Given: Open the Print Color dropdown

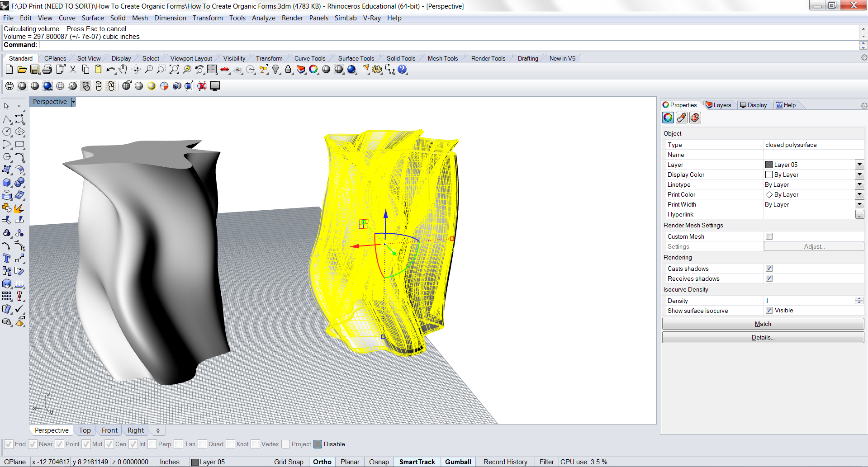Looking at the screenshot, I should pos(859,194).
